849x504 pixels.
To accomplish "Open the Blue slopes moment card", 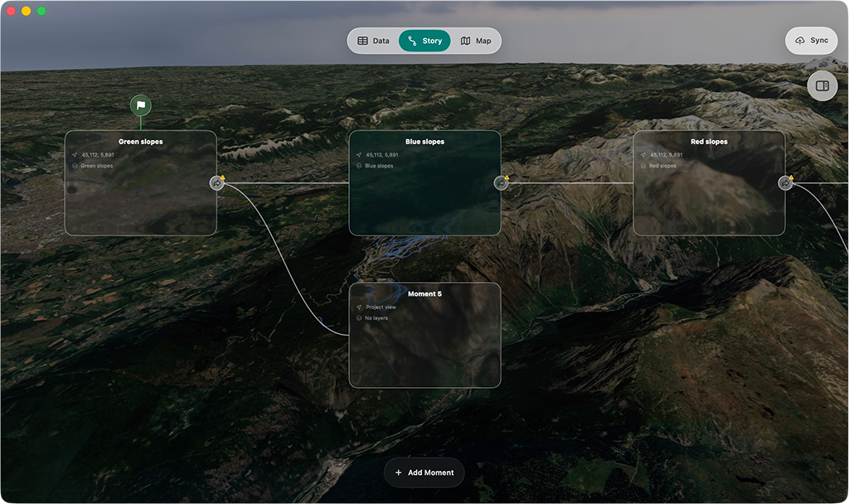I will [x=425, y=183].
